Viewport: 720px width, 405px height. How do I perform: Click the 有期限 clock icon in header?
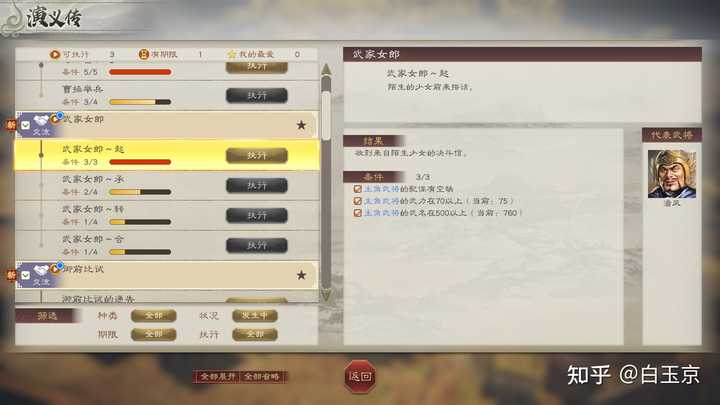[x=144, y=54]
